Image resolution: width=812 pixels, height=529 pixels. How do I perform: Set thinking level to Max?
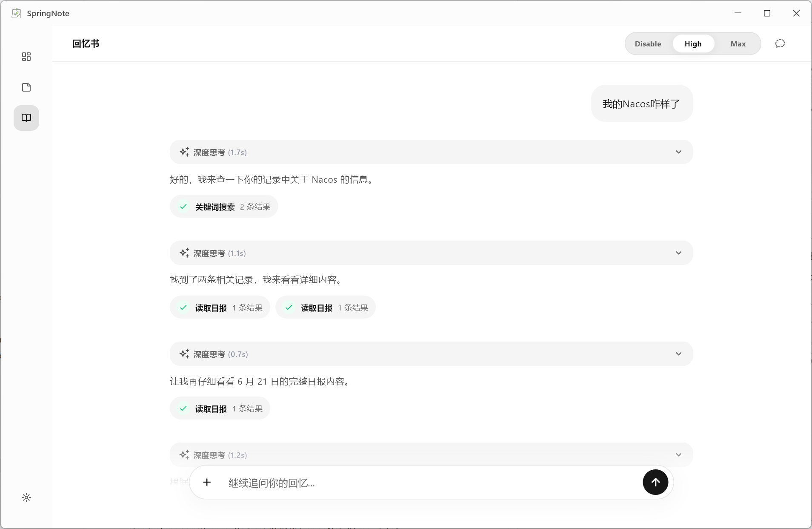click(x=738, y=44)
